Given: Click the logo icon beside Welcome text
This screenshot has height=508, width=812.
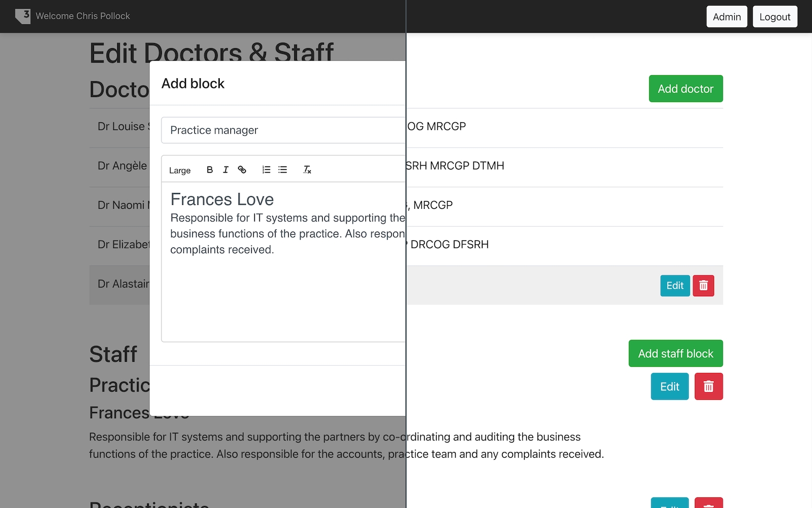Looking at the screenshot, I should [x=23, y=16].
